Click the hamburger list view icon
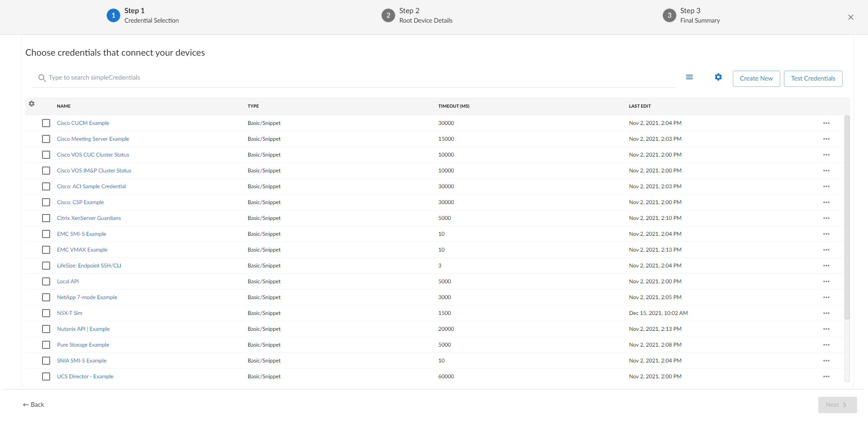 [689, 77]
